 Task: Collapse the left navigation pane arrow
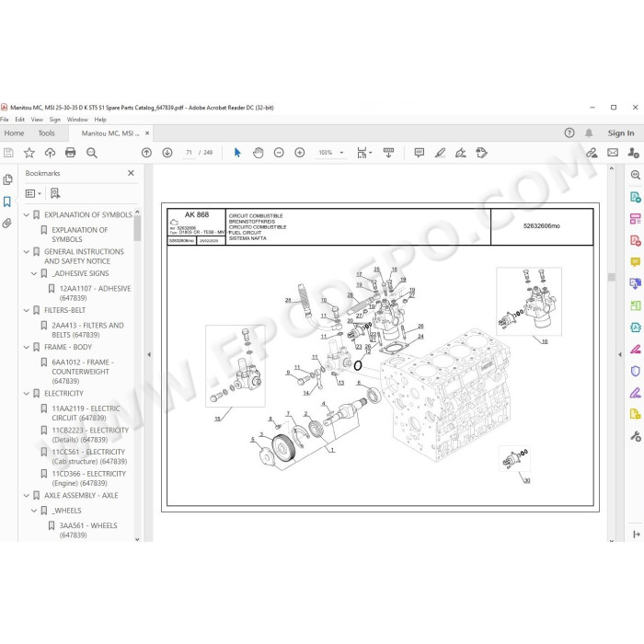149,354
